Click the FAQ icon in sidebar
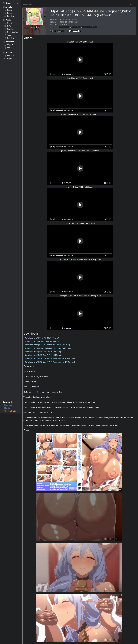This screenshot has width=138, height=644. [x=5, y=48]
